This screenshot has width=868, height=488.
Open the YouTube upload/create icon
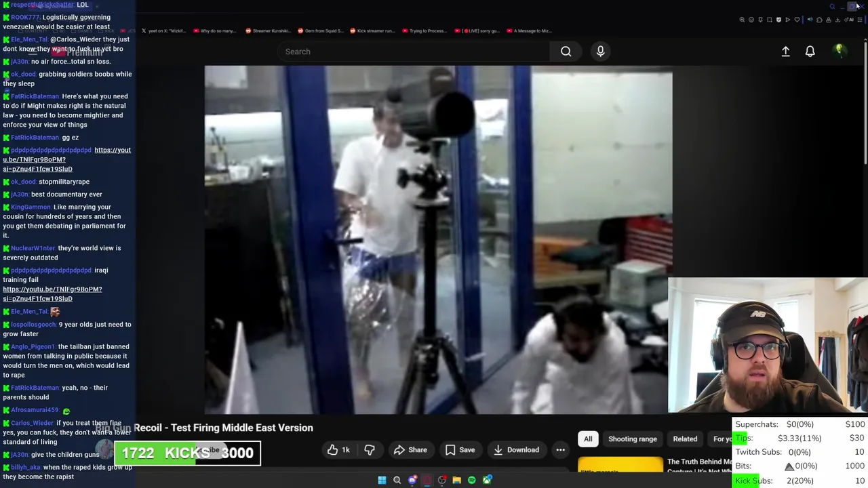(x=785, y=52)
